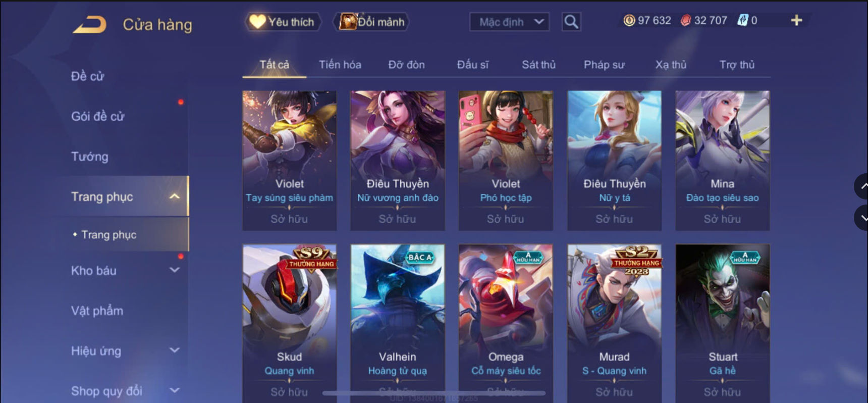
Task: Expand Shop quy đổi section
Action: click(174, 390)
